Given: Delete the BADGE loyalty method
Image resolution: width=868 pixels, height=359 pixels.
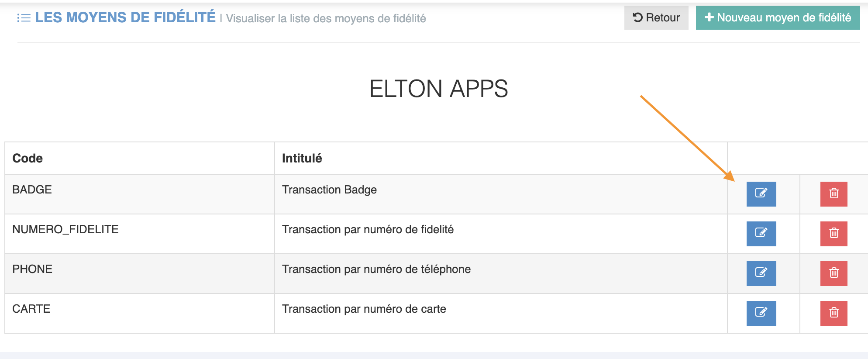Looking at the screenshot, I should (834, 193).
